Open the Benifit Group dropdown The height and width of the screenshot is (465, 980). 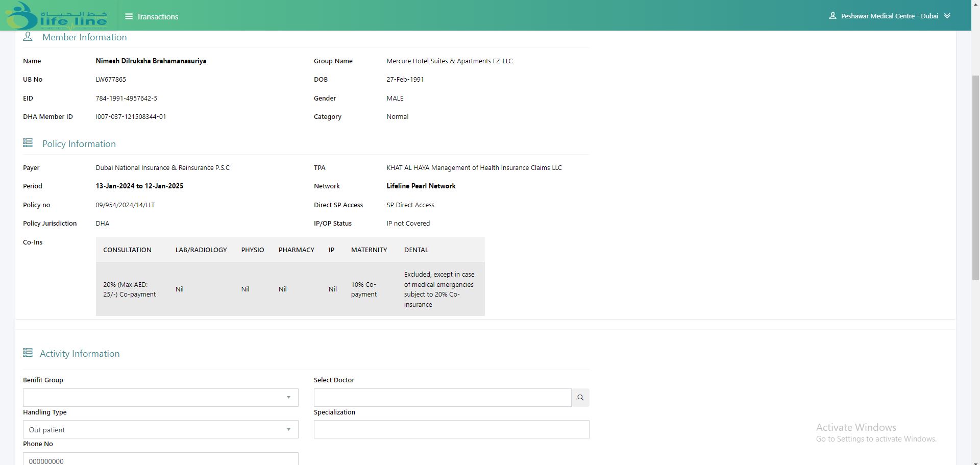point(160,398)
